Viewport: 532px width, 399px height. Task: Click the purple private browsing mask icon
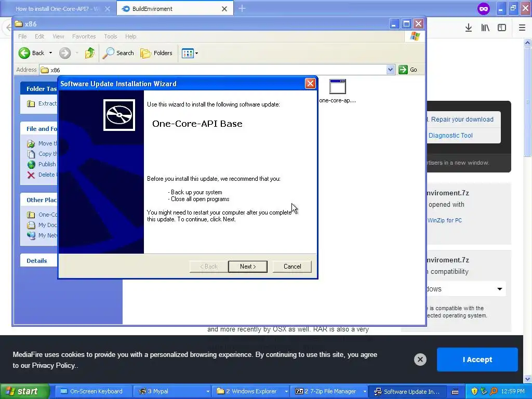(x=484, y=8)
